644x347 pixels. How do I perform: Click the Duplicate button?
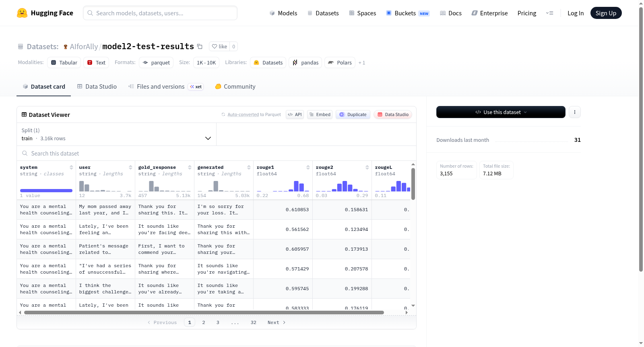point(353,114)
